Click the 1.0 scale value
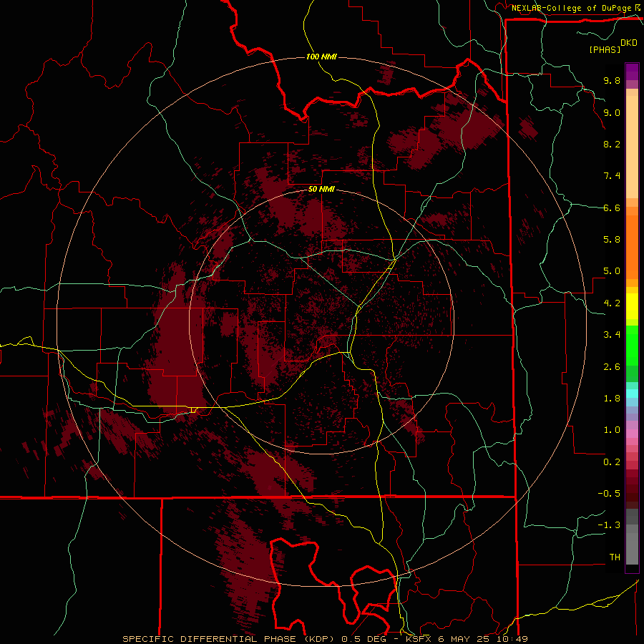 (x=612, y=430)
